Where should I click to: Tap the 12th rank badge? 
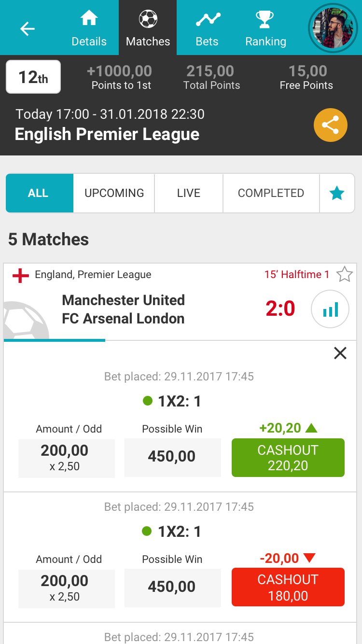coord(33,77)
